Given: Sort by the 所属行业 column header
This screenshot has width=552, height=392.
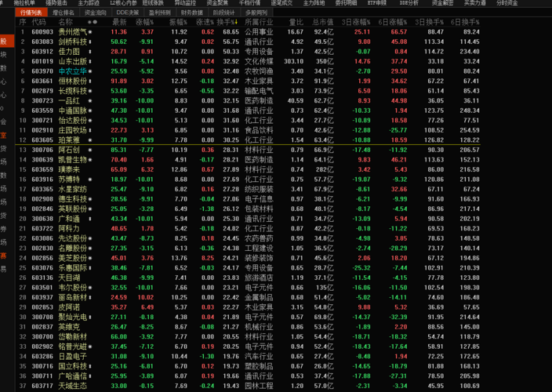Looking at the screenshot, I should click(x=259, y=22).
